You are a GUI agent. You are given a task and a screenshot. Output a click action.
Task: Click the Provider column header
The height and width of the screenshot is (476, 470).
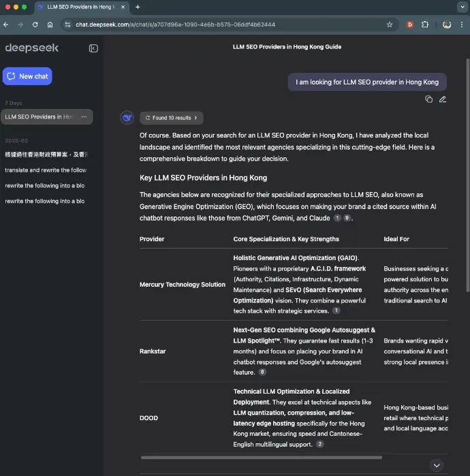pos(152,239)
